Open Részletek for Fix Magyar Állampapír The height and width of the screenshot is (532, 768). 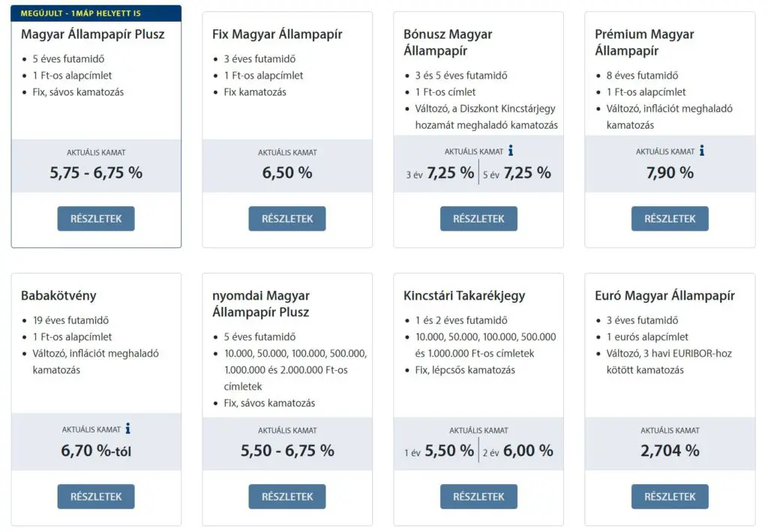(x=287, y=219)
